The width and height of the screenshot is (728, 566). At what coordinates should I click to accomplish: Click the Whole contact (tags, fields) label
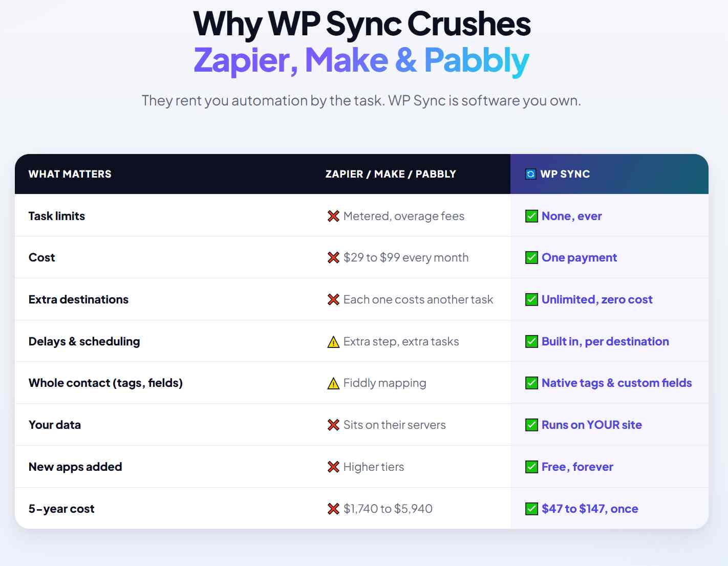[x=106, y=383]
